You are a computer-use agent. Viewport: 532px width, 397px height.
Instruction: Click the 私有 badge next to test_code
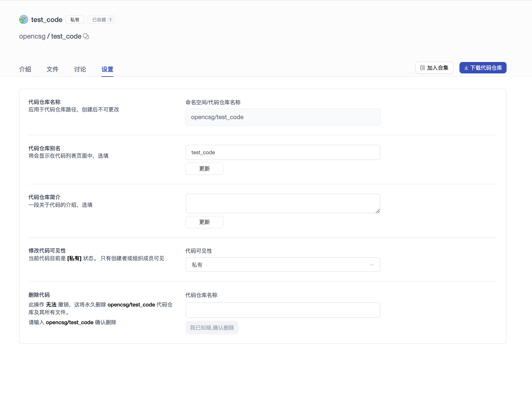75,19
